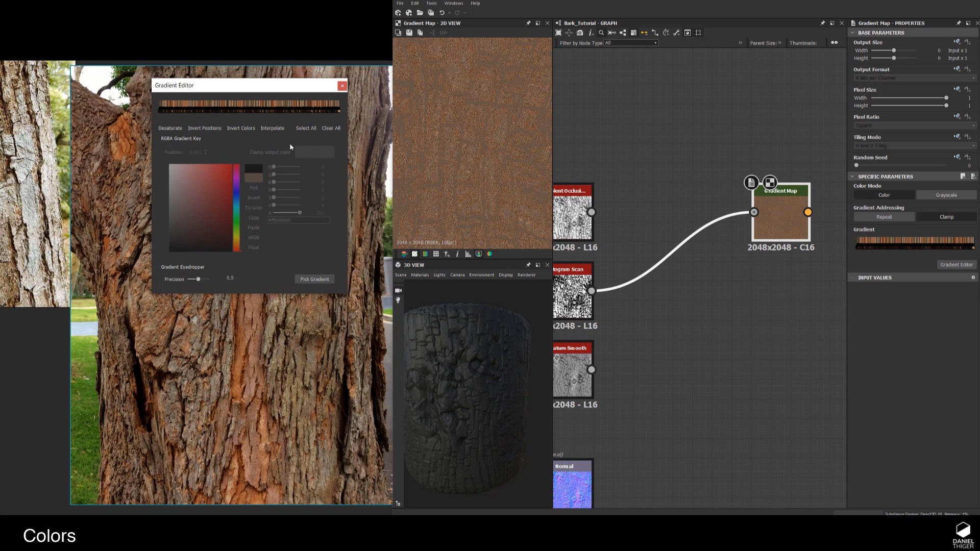This screenshot has height=551, width=980.
Task: Select the wrench tool icon in graph toolbar
Action: (677, 33)
